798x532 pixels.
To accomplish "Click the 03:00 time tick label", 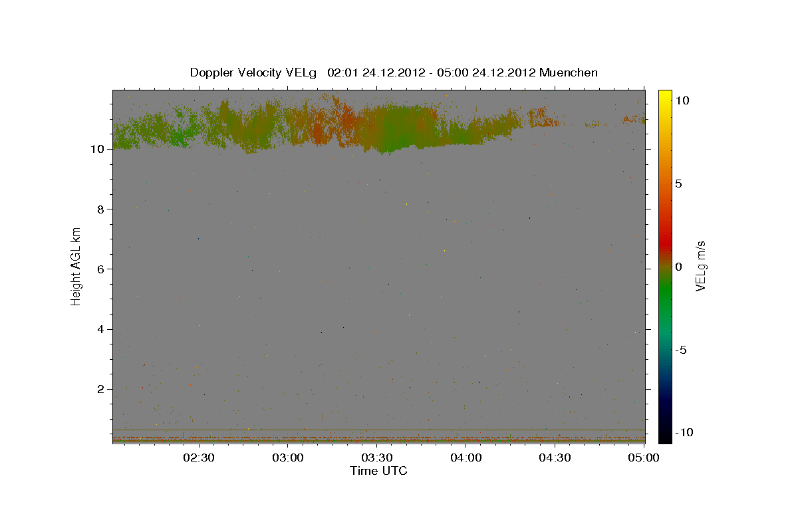I will click(x=288, y=458).
